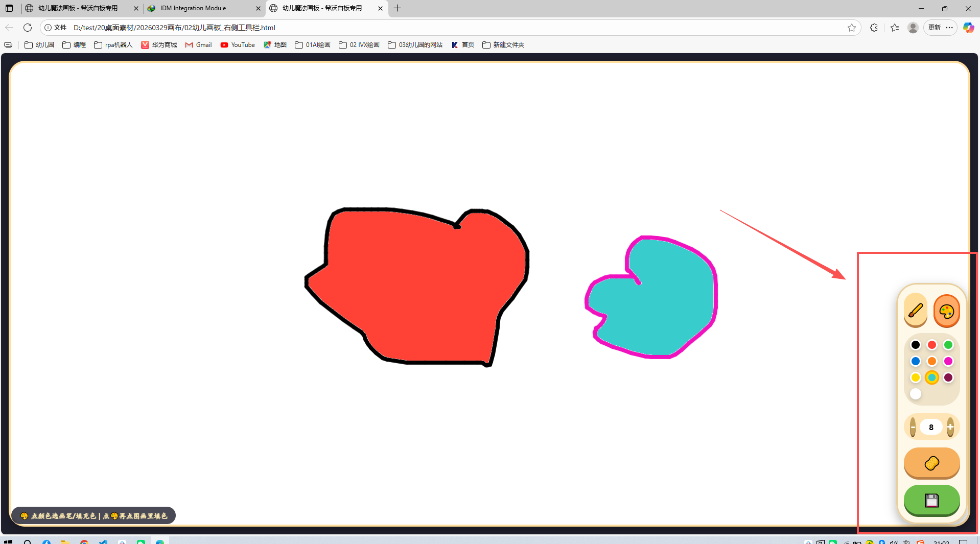This screenshot has height=544, width=980.
Task: Click the address bar file path
Action: [174, 28]
